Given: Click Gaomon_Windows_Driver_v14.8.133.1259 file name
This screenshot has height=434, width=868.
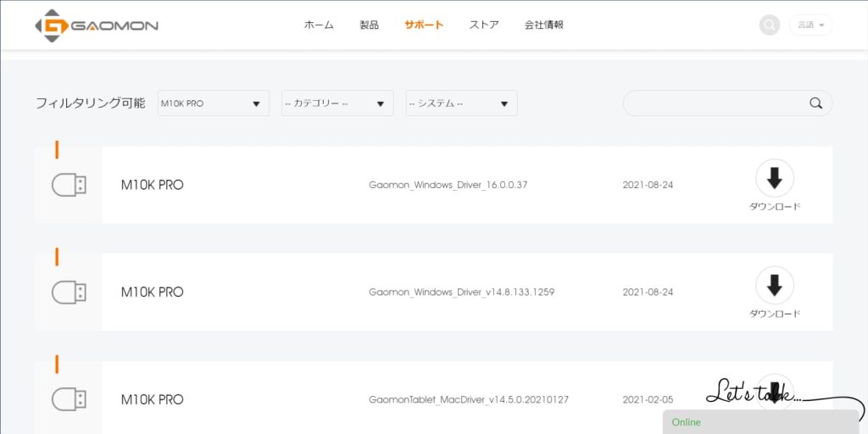Looking at the screenshot, I should [462, 292].
